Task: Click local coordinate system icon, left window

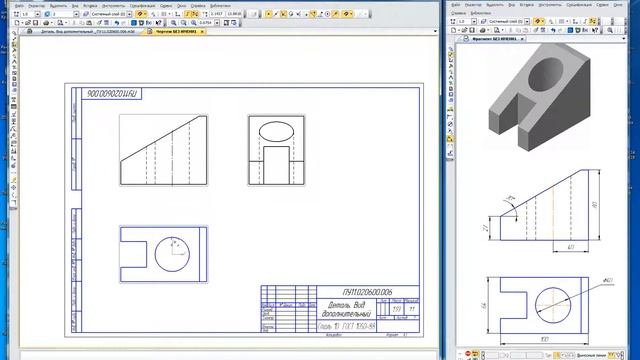Action: coord(178,14)
